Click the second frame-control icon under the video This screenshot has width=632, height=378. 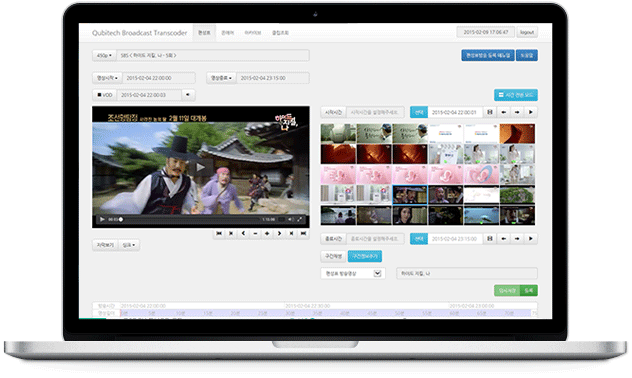click(231, 233)
